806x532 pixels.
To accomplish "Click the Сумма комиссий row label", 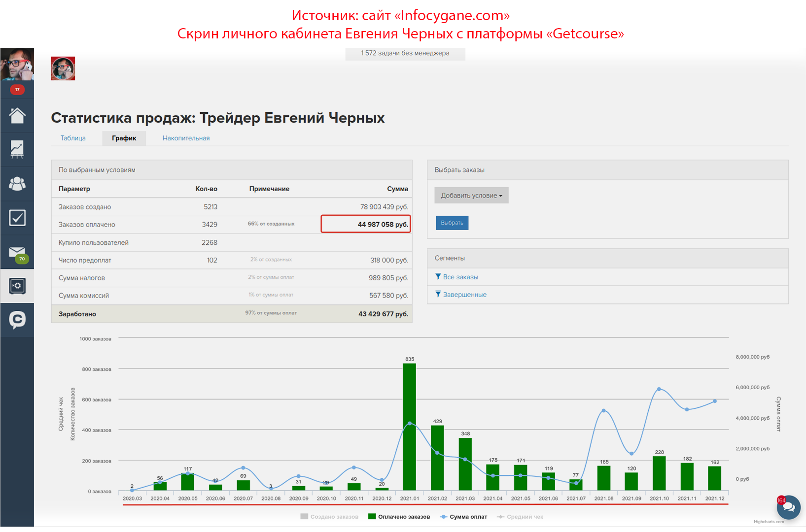I will [x=84, y=296].
